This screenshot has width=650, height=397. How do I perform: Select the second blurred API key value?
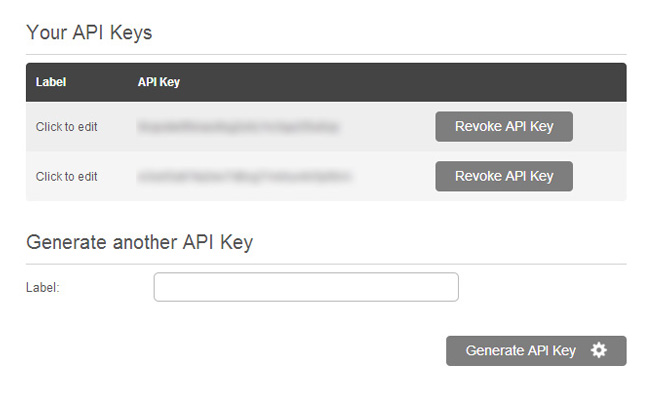245,177
